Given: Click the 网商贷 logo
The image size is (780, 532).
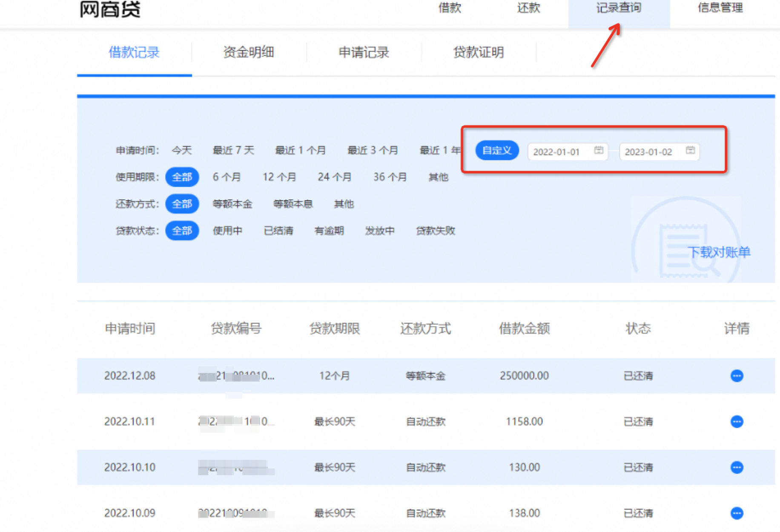Looking at the screenshot, I should (110, 9).
